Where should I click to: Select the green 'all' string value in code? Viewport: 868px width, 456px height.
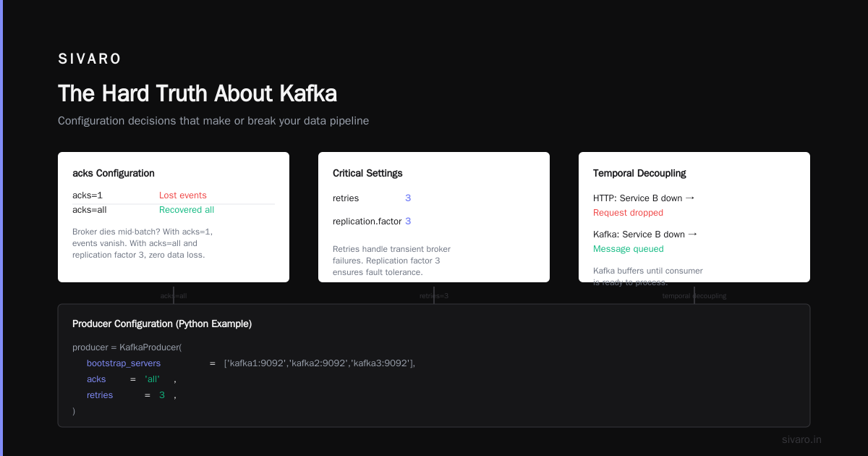coord(153,379)
